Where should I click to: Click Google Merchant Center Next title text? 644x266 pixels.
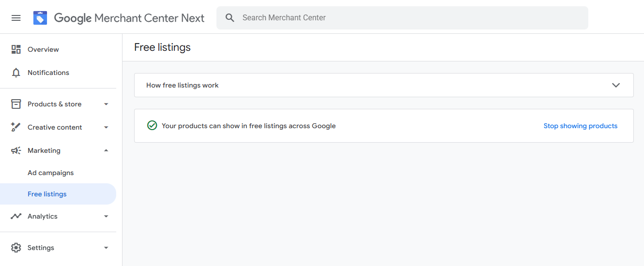129,18
